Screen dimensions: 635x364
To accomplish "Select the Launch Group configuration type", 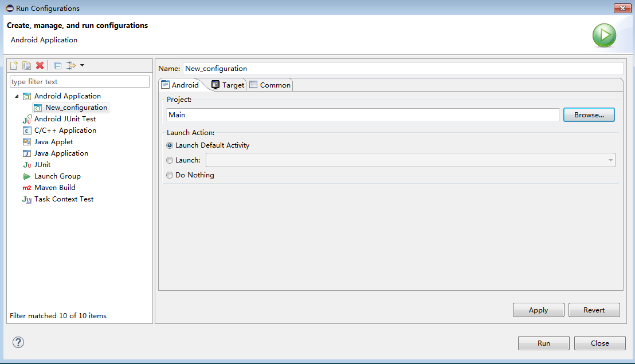I will tap(57, 176).
